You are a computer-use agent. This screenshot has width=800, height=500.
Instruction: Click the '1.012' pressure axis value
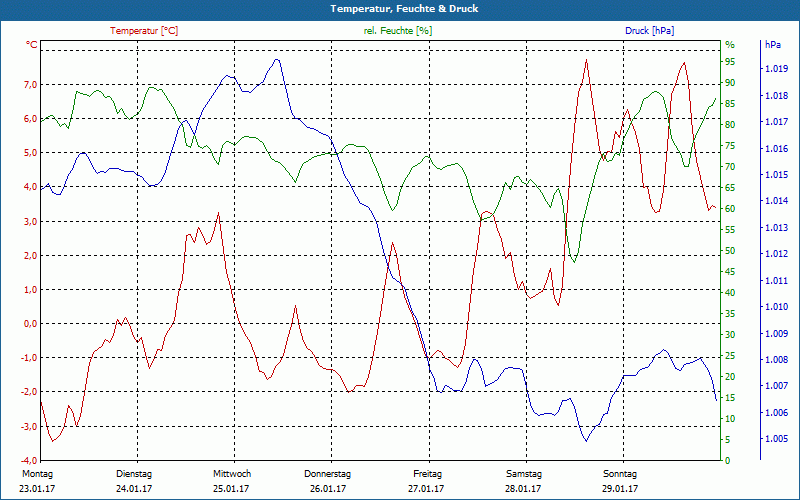coord(777,254)
